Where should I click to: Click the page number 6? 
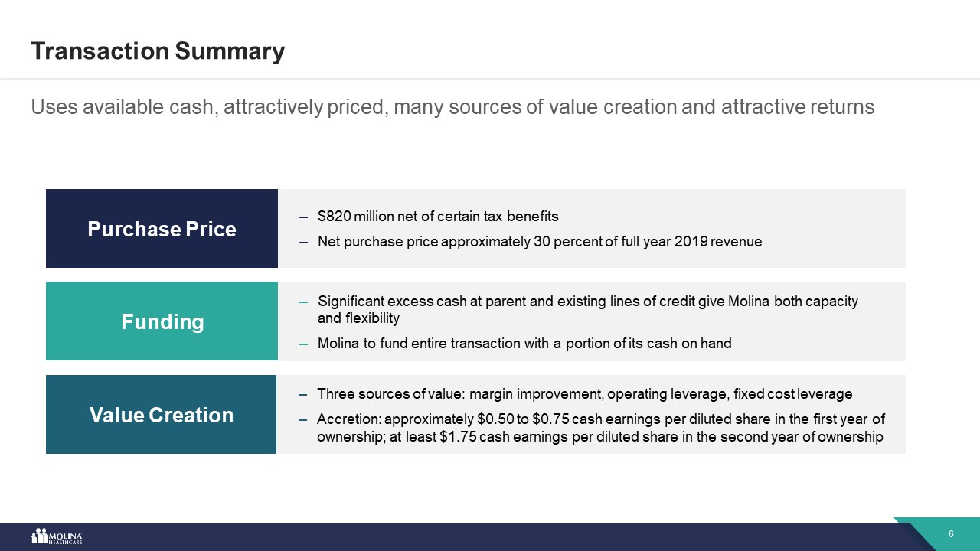pyautogui.click(x=951, y=533)
